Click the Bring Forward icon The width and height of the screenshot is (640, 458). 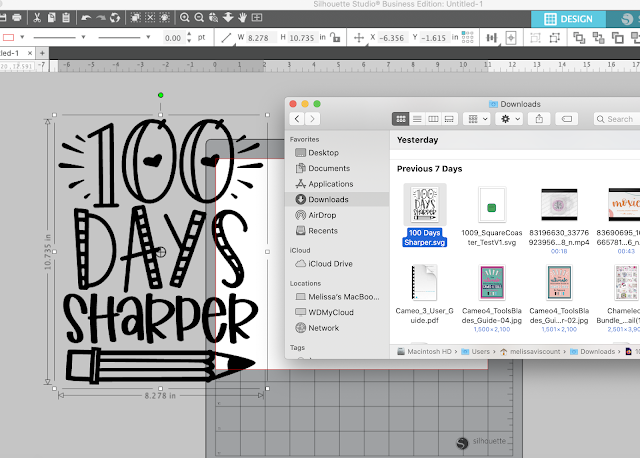point(618,38)
